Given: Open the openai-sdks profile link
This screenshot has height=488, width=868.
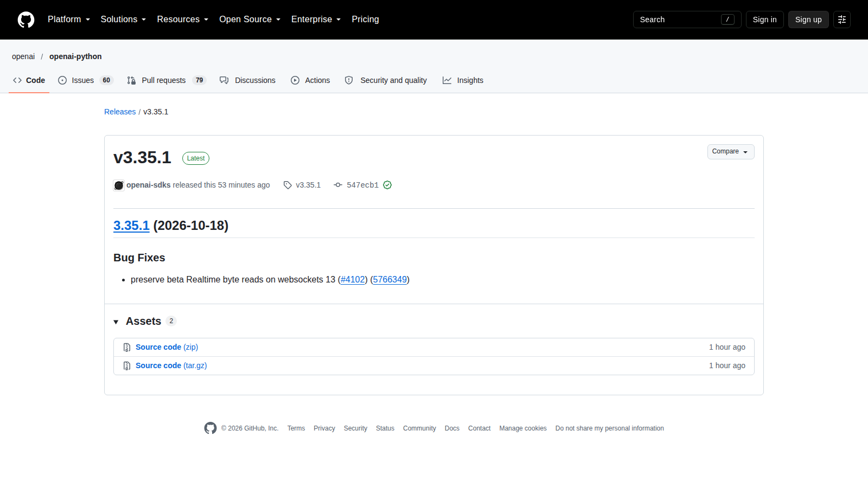Looking at the screenshot, I should pos(149,185).
